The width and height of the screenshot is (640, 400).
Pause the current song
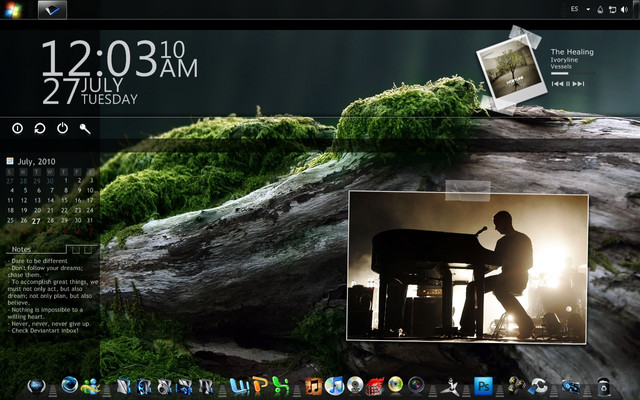click(x=568, y=84)
